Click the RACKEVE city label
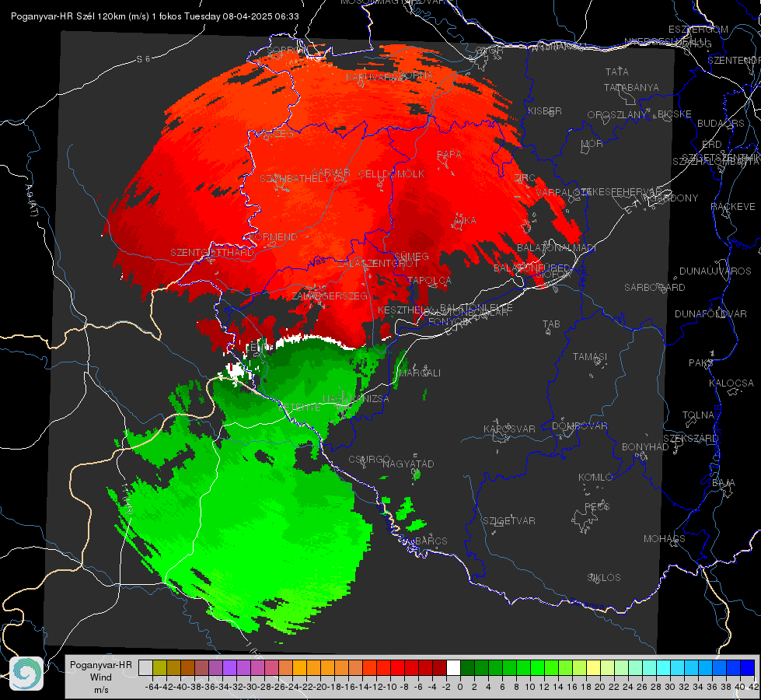761x700 pixels. pos(733,207)
